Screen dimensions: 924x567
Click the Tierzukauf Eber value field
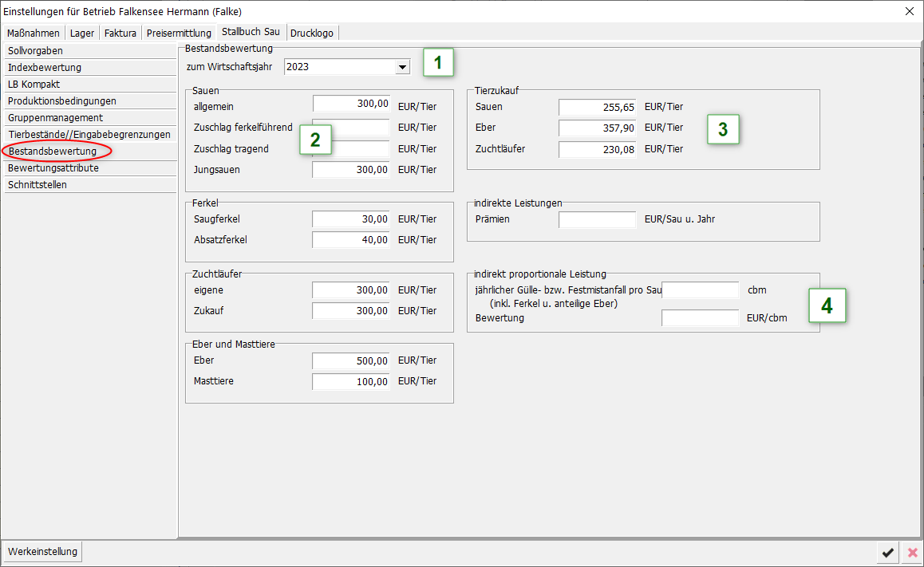597,128
